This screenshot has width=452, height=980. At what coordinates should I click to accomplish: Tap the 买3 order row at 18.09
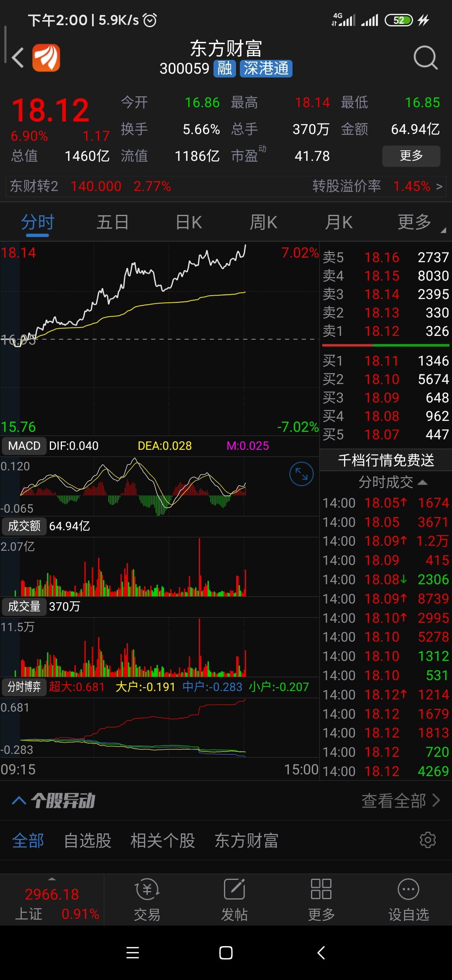pyautogui.click(x=385, y=397)
